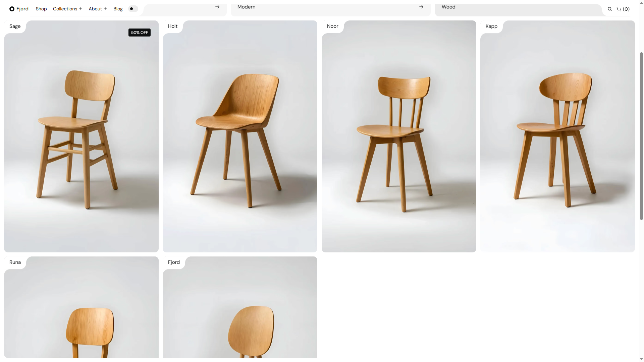Expand the About menu plus icon
Viewport: 644px width, 362px height.
tap(105, 9)
